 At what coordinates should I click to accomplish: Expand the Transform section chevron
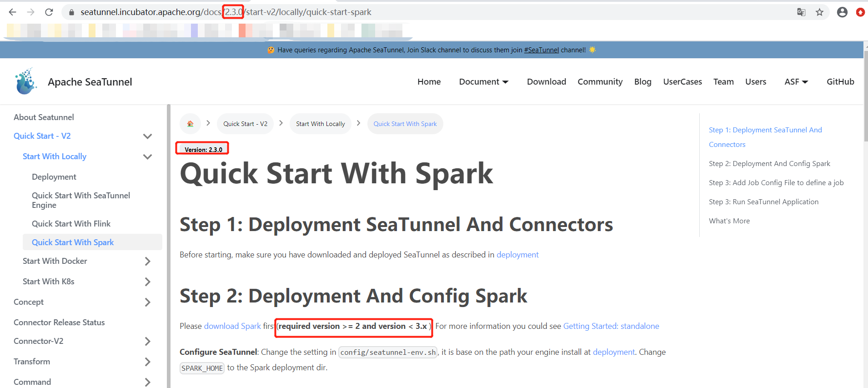(x=147, y=362)
